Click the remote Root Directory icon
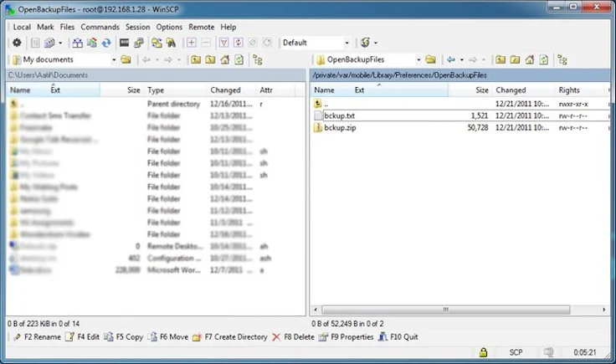This screenshot has width=616, height=364. click(515, 59)
